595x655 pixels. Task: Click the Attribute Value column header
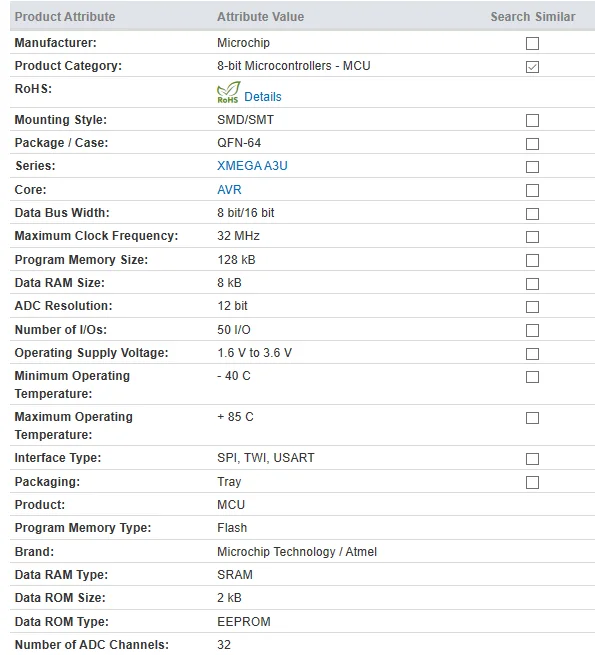coord(260,17)
